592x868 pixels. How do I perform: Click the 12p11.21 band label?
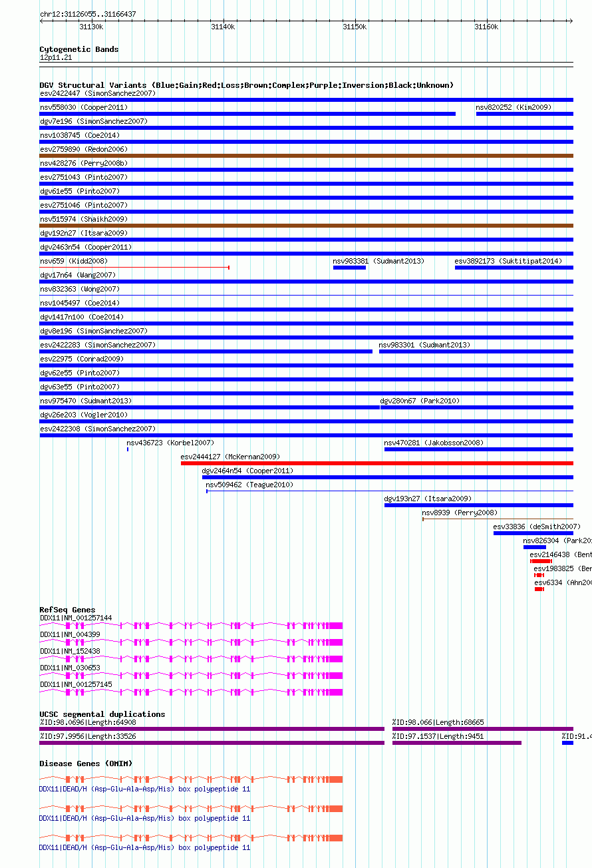pos(56,58)
